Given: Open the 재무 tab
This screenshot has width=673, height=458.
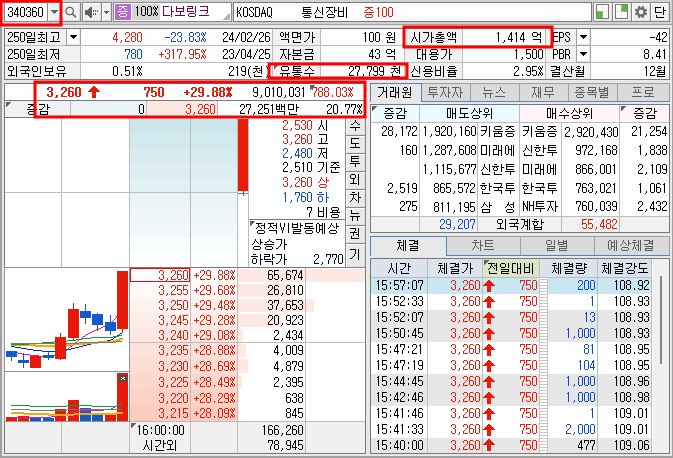Looking at the screenshot, I should 543,92.
